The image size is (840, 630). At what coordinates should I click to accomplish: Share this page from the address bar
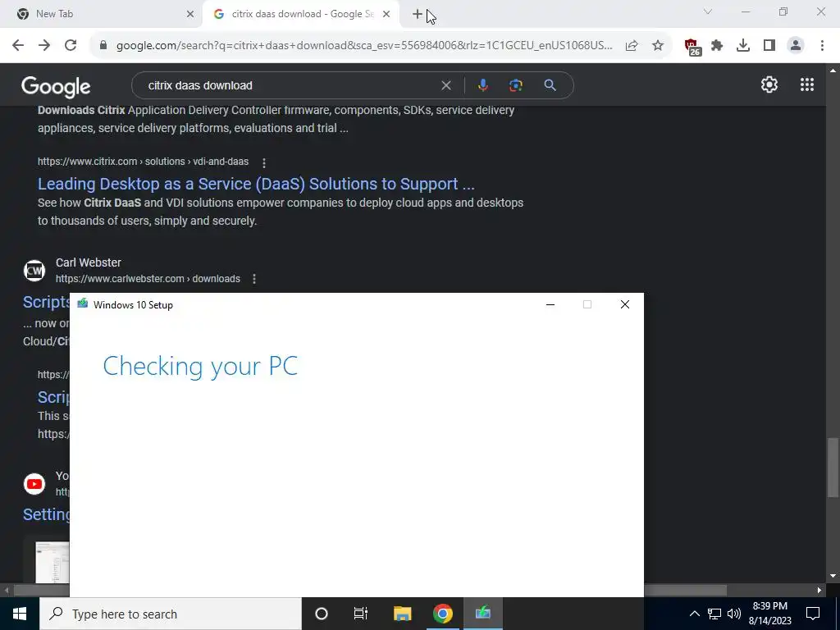(x=632, y=46)
